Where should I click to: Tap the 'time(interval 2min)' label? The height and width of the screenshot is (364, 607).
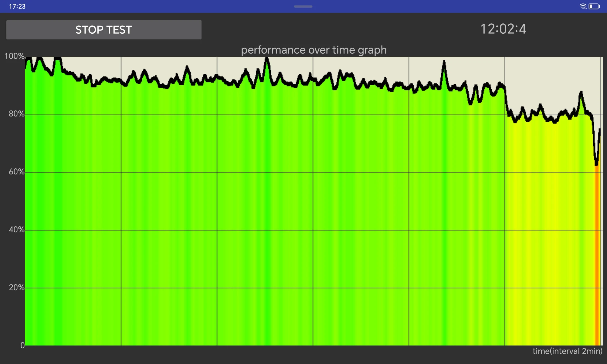(x=568, y=351)
